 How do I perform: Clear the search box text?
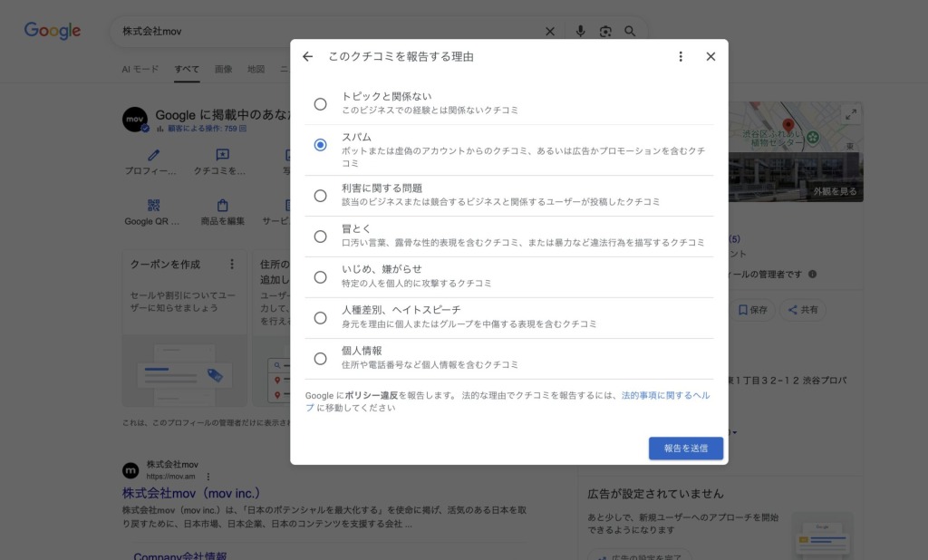(x=549, y=31)
